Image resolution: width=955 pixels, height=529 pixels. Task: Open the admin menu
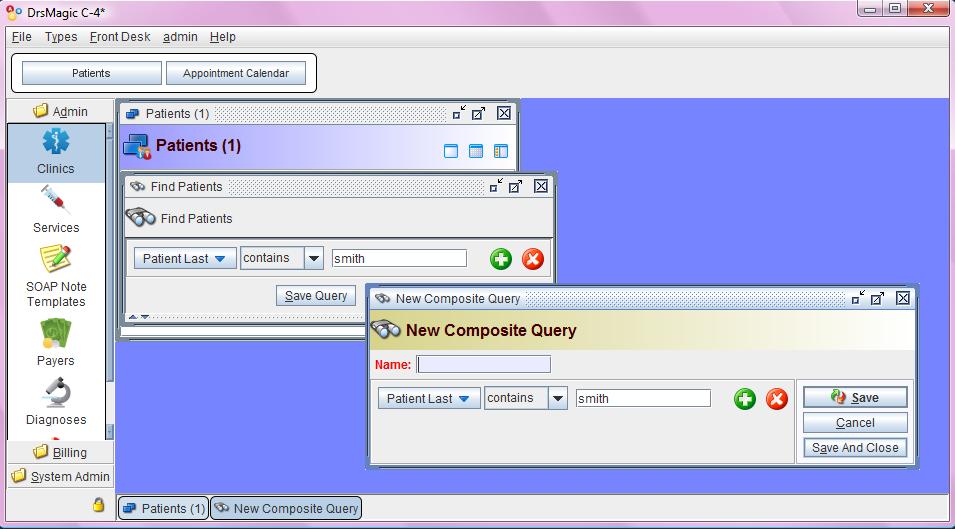[x=180, y=37]
